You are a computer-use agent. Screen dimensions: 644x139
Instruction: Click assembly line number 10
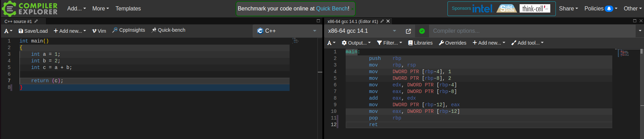point(333,111)
